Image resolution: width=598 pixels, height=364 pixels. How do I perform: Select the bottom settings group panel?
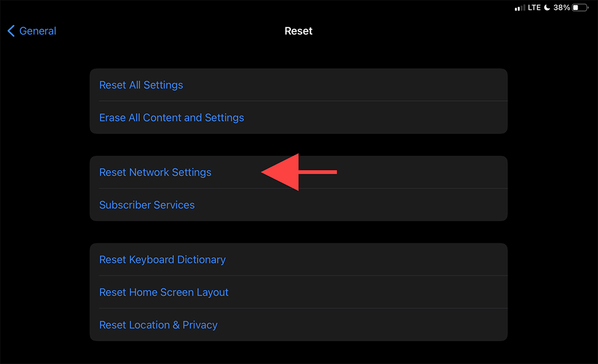coord(298,292)
